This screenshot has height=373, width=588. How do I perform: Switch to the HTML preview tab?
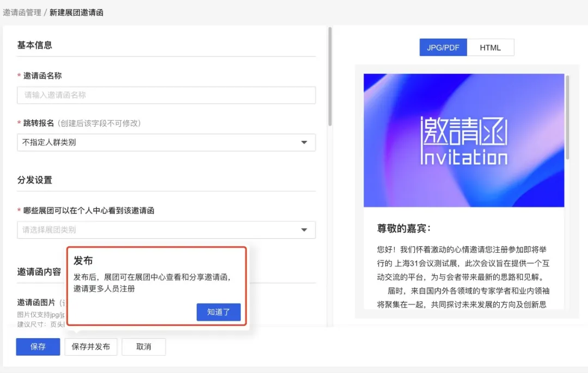tap(490, 47)
